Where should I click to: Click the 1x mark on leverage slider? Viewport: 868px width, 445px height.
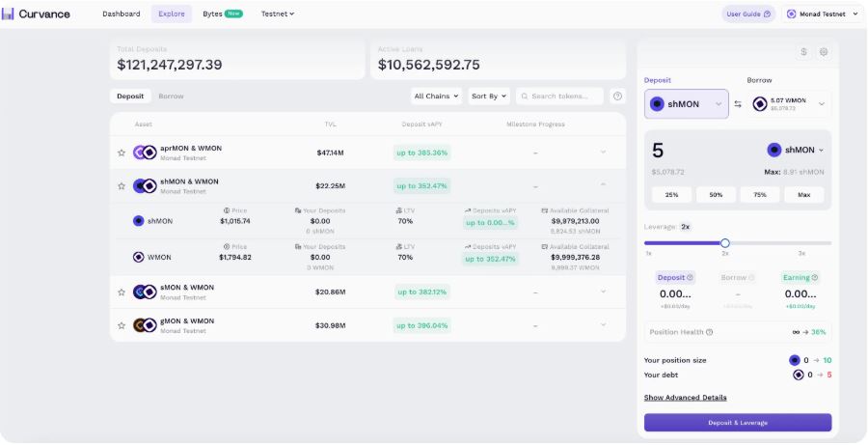pyautogui.click(x=648, y=253)
